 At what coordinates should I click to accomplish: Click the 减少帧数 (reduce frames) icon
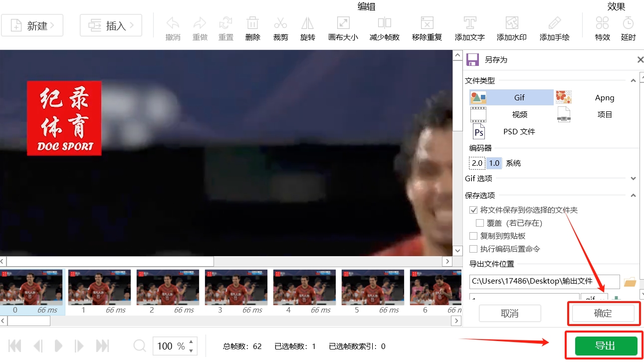(385, 23)
